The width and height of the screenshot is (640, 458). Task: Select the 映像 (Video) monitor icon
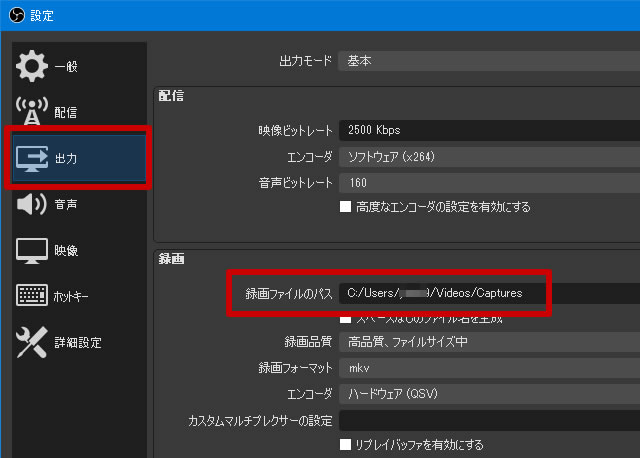pyautogui.click(x=32, y=250)
